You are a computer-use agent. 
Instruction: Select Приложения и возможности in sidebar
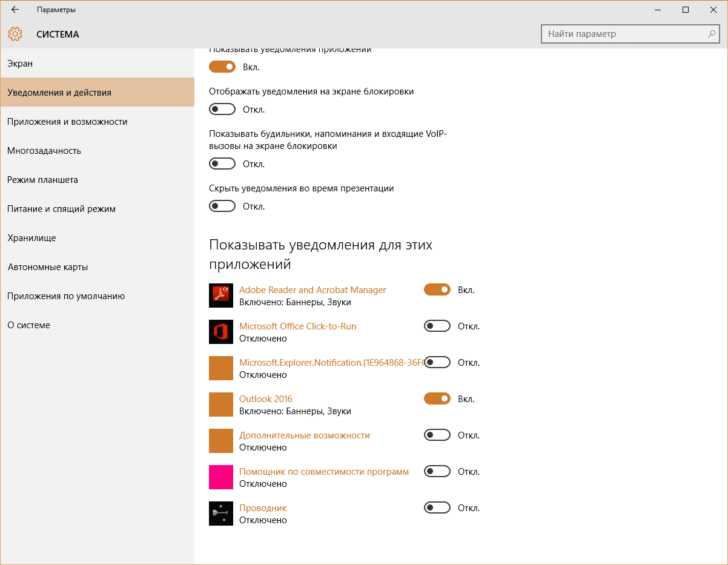67,122
